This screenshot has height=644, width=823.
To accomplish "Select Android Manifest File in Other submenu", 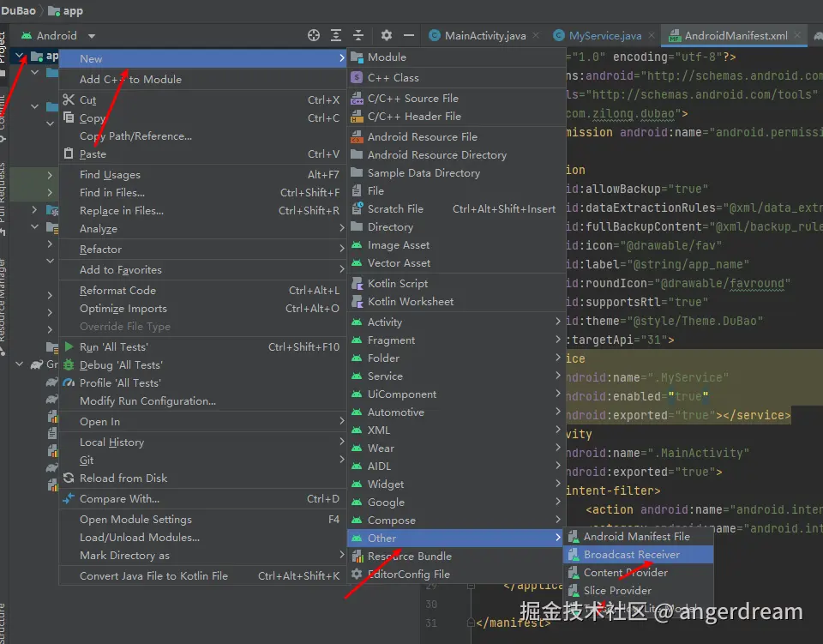I will pos(638,537).
